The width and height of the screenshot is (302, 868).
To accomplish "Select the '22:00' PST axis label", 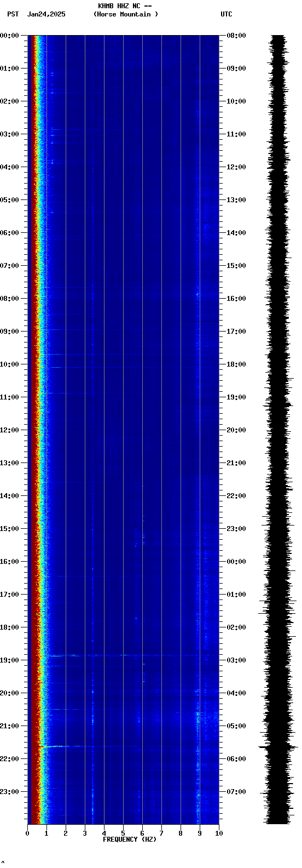I will point(10,759).
